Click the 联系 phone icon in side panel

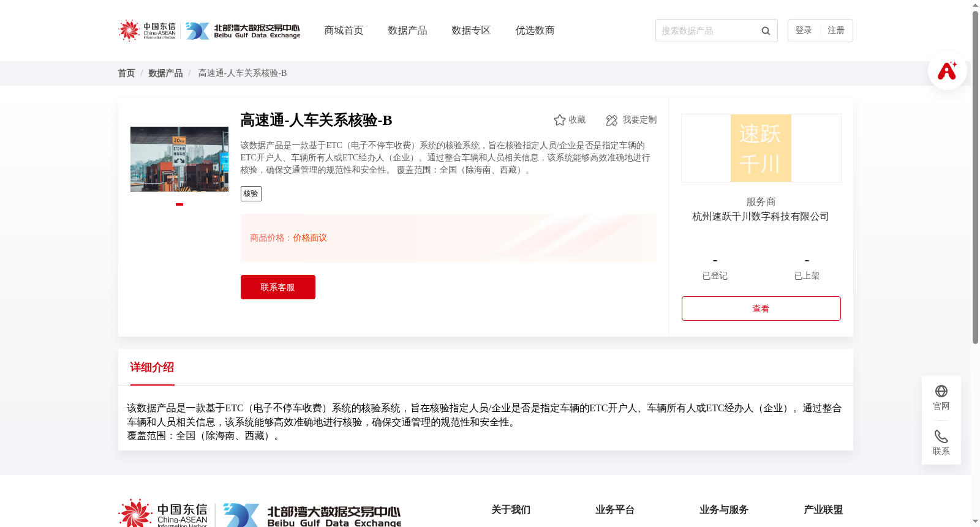(941, 436)
